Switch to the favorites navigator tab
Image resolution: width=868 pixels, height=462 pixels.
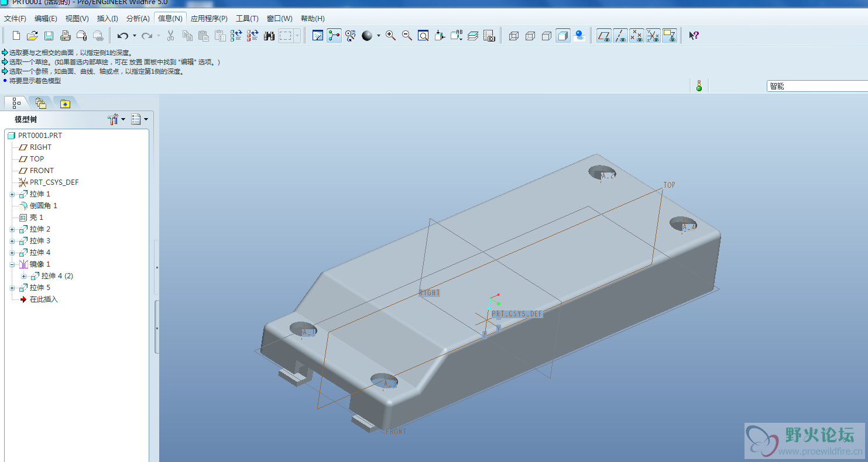65,104
